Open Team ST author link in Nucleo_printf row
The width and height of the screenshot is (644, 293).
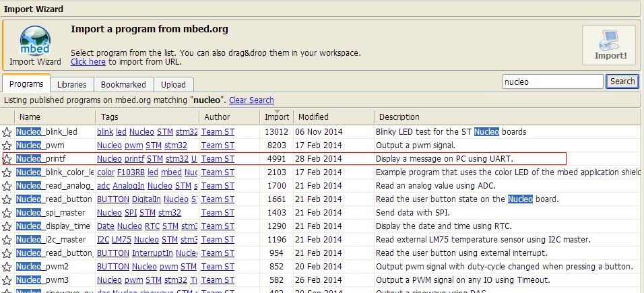point(218,158)
